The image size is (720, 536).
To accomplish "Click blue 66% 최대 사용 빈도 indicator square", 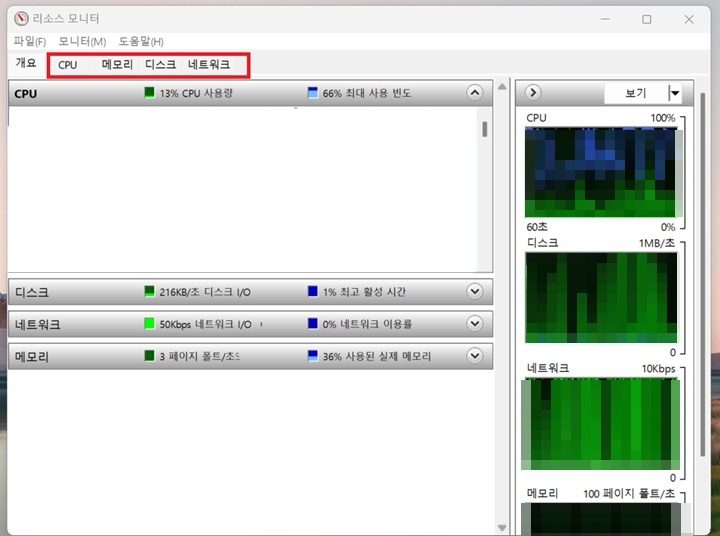I will pyautogui.click(x=313, y=92).
